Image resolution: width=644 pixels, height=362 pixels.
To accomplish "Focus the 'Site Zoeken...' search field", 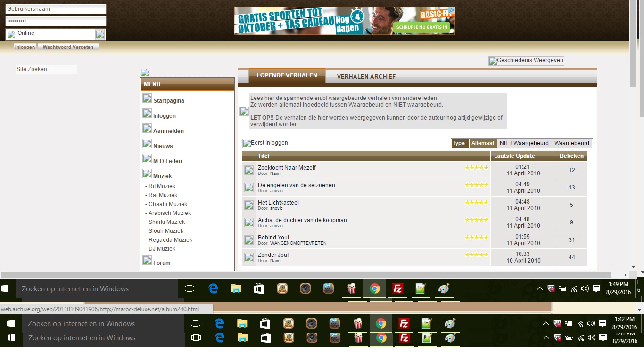I will pos(46,69).
